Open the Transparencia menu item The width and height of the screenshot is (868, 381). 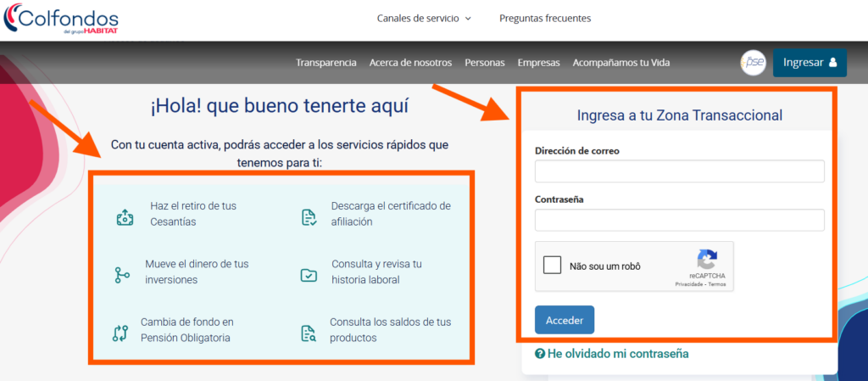pos(325,63)
